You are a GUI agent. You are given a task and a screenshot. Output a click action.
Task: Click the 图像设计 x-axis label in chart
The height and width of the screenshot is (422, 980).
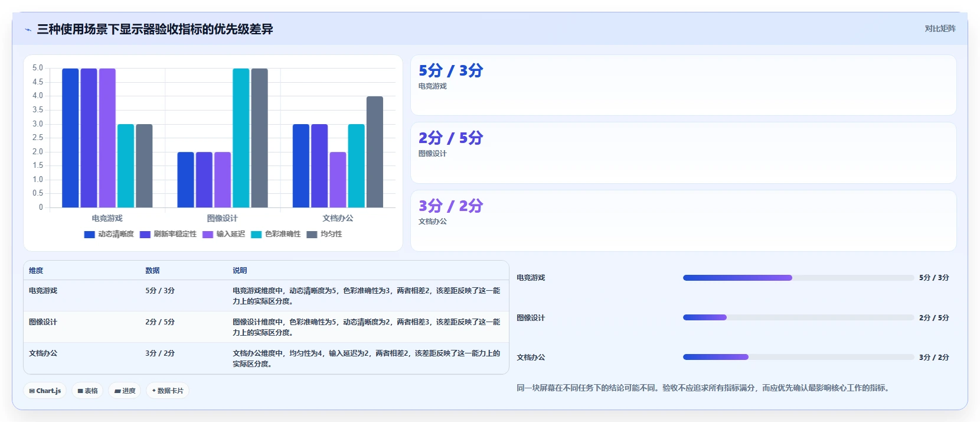(223, 218)
